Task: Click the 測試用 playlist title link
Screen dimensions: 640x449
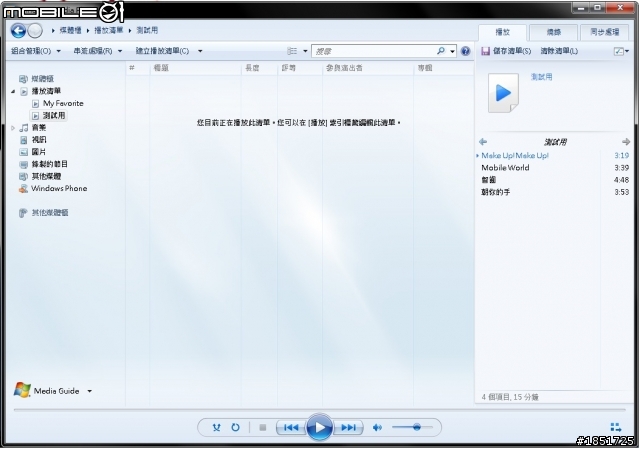Action: pyautogui.click(x=541, y=77)
